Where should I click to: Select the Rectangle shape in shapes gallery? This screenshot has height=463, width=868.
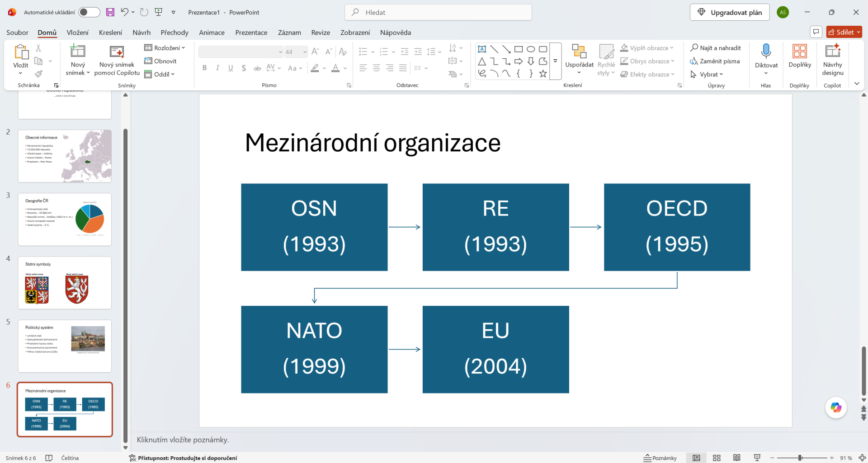click(519, 49)
